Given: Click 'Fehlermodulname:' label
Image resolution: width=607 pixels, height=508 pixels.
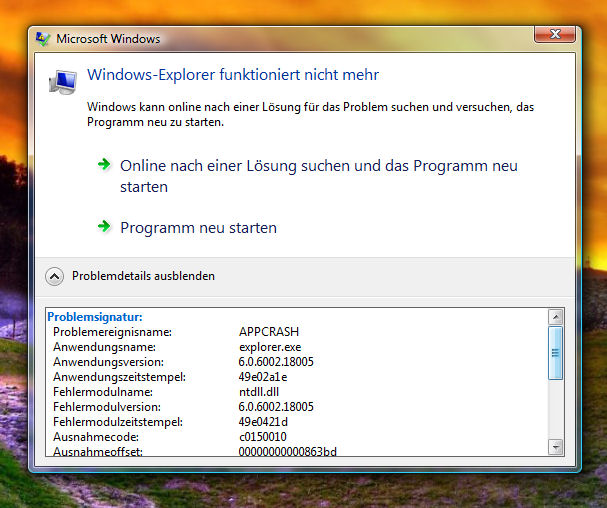Looking at the screenshot, I should [x=103, y=392].
